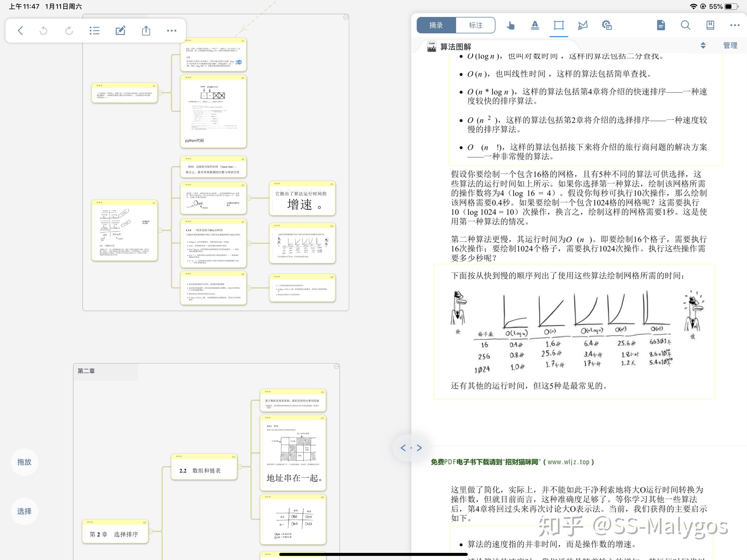Collapse the 第二章 group frame
The height and width of the screenshot is (560, 747).
click(336, 366)
